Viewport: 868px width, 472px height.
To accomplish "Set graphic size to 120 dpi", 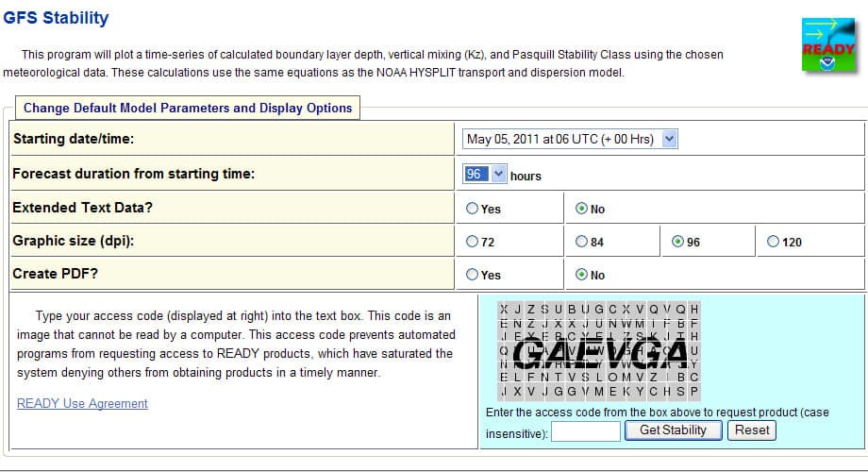I will (x=774, y=242).
